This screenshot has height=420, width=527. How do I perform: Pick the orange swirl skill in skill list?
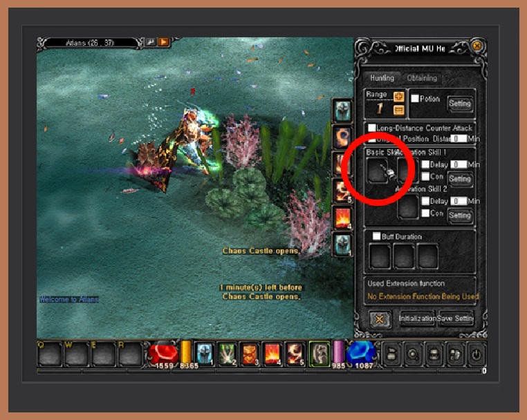(x=342, y=137)
